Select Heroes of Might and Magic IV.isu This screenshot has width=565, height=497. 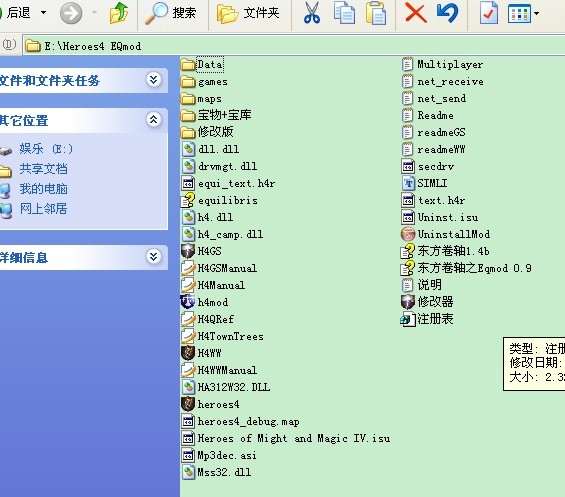click(286, 438)
